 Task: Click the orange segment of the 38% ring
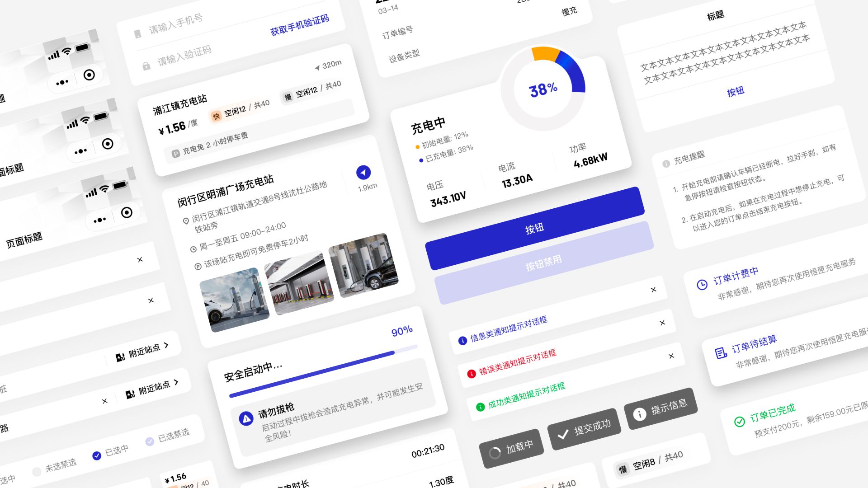[x=547, y=53]
